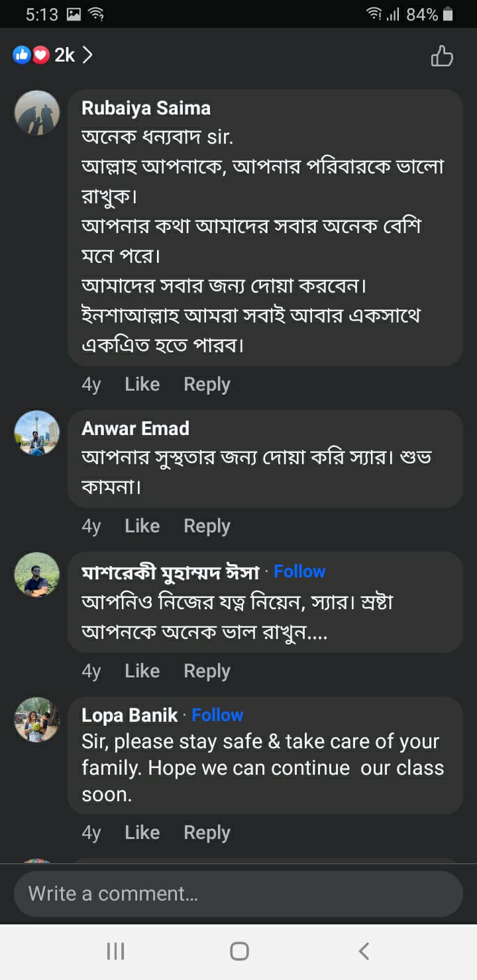Tap the thumbs-up like icon at top
This screenshot has height=980, width=477.
click(x=442, y=56)
